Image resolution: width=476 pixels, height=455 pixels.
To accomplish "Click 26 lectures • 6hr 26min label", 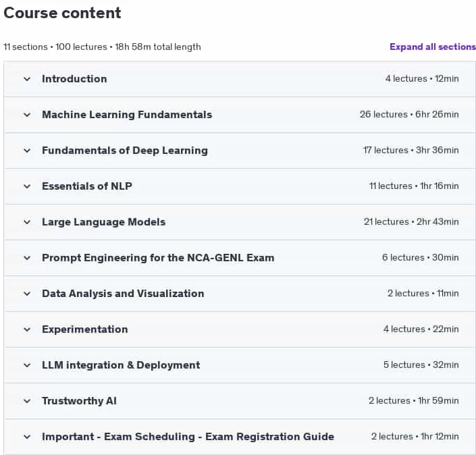I will pos(409,115).
